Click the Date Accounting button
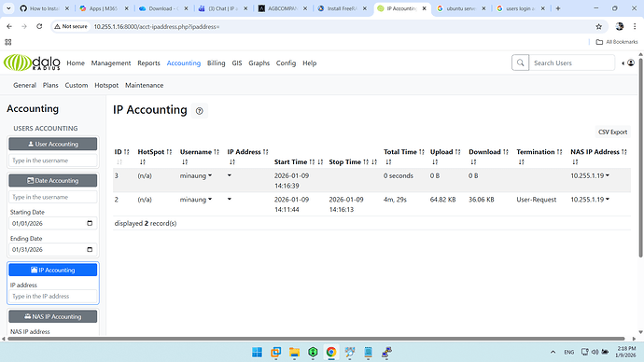The image size is (644, 362). [x=53, y=181]
